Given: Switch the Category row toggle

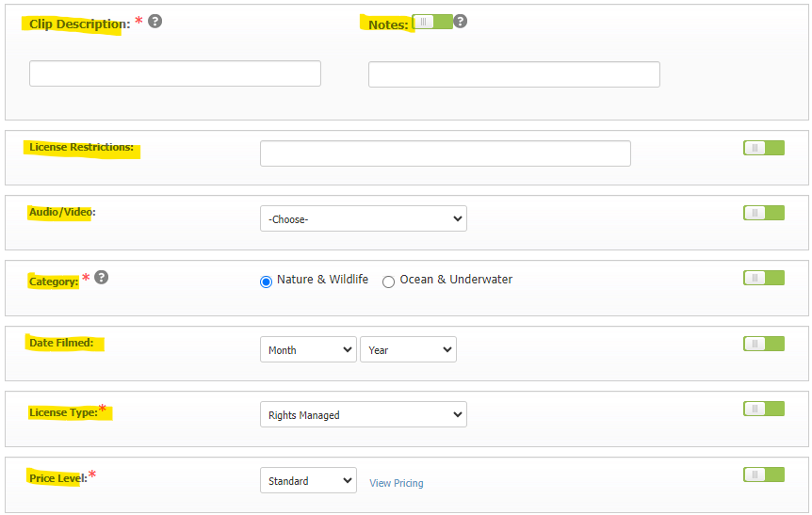Looking at the screenshot, I should click(x=764, y=278).
